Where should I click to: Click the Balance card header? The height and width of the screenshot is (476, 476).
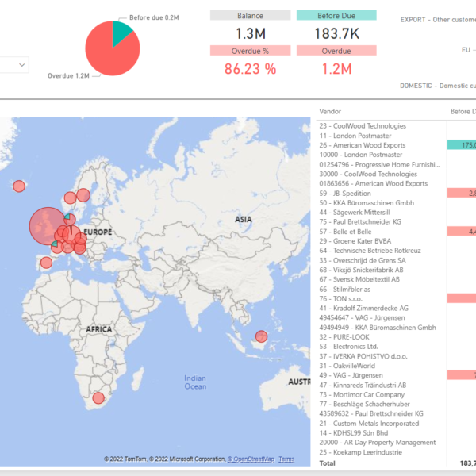point(250,16)
